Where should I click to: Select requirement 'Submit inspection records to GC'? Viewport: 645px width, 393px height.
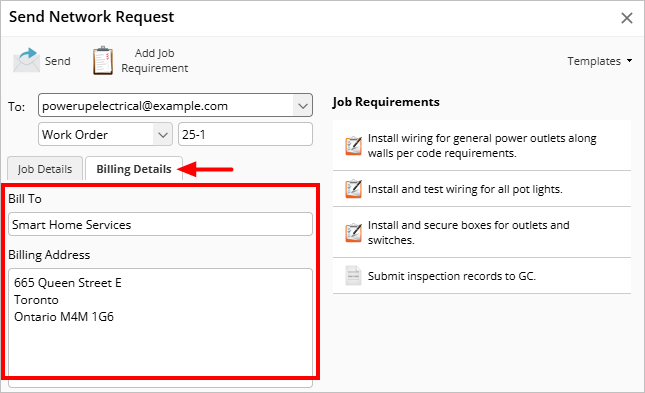pyautogui.click(x=482, y=276)
